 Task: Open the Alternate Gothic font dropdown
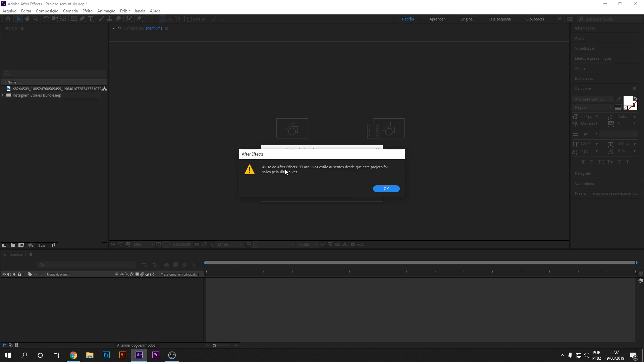pos(593,99)
